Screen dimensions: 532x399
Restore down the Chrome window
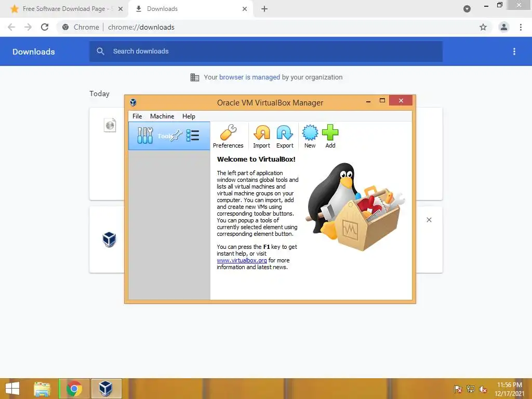click(499, 5)
